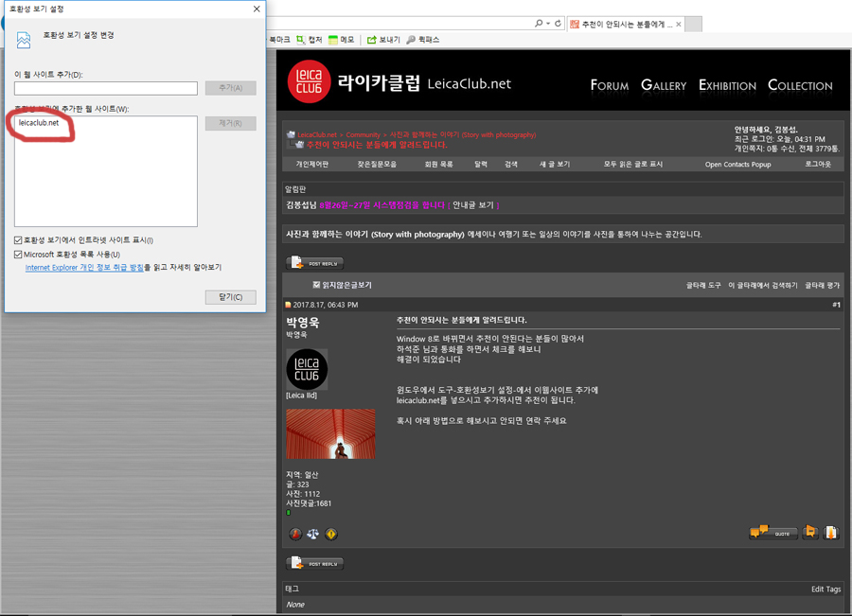The image size is (852, 616).
Task: Click the red reputation icon under post
Action: [295, 534]
